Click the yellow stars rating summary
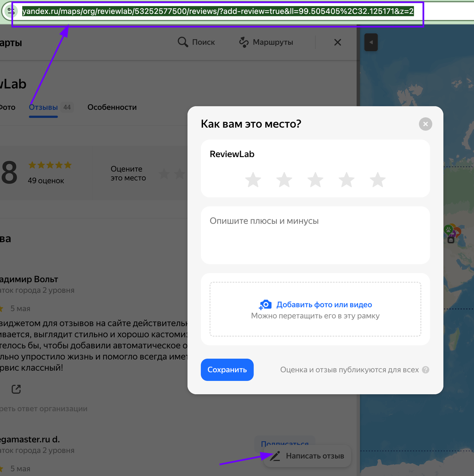This screenshot has width=474, height=476. tap(50, 165)
